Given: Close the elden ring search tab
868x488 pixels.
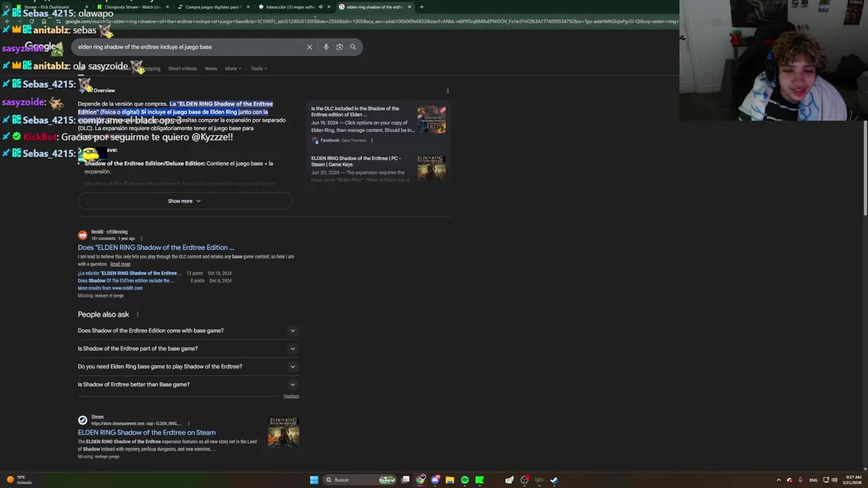Looking at the screenshot, I should coord(410,7).
